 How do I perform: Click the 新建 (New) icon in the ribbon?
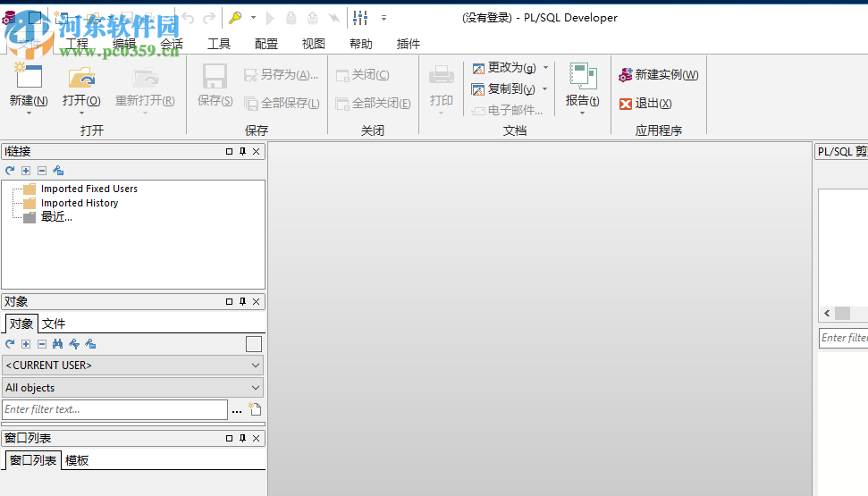pyautogui.click(x=29, y=76)
